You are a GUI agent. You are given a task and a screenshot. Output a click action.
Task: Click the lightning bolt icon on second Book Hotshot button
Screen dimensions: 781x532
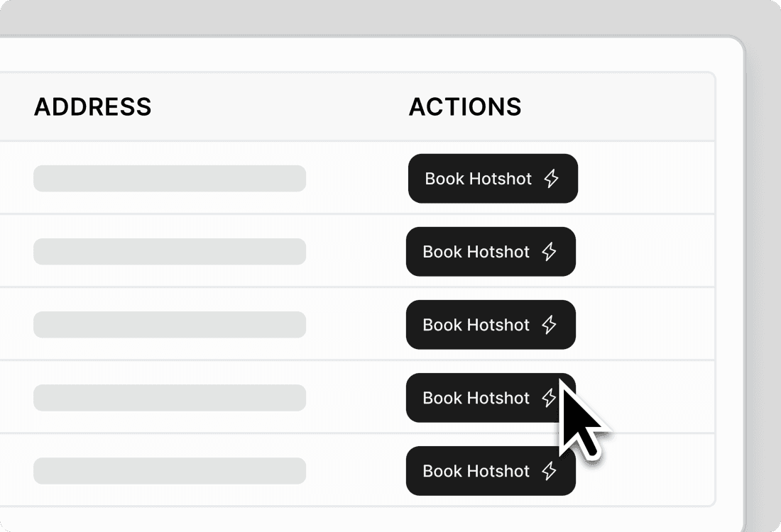(x=550, y=252)
